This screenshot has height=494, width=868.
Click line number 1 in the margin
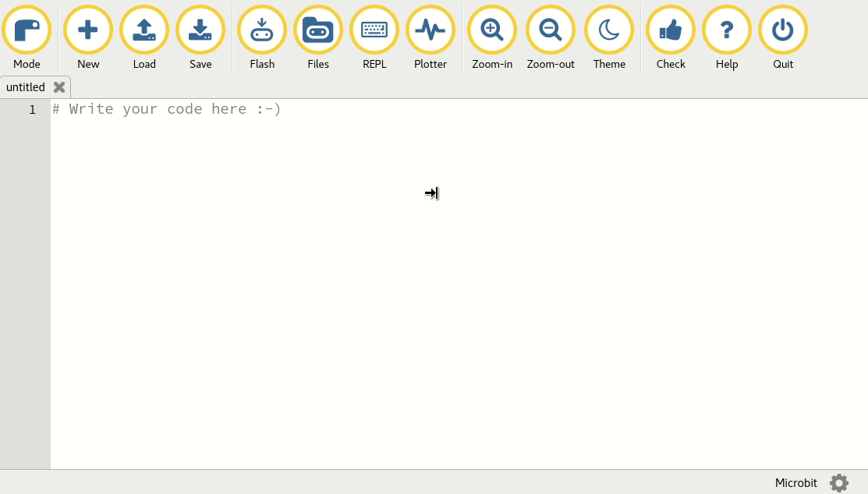[x=32, y=110]
